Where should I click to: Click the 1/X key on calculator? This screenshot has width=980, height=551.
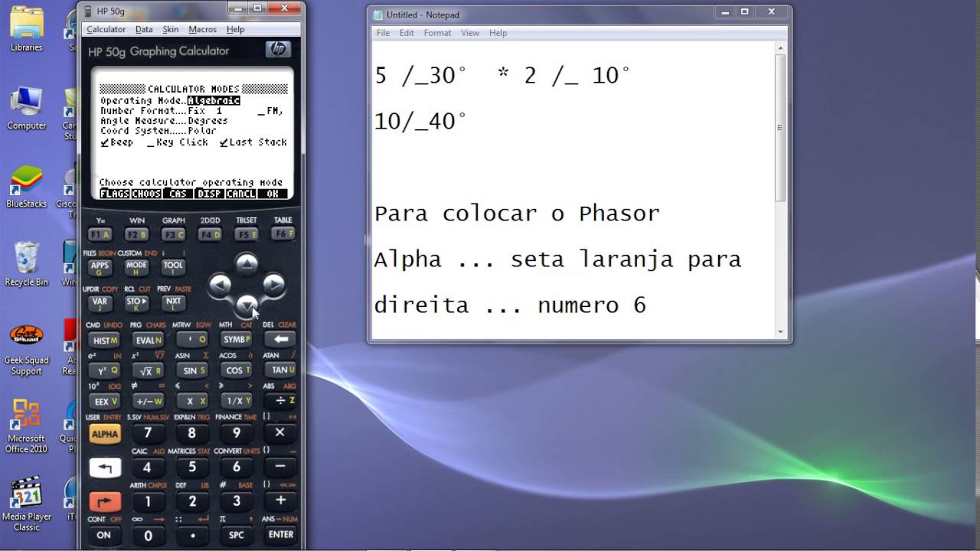click(x=236, y=401)
